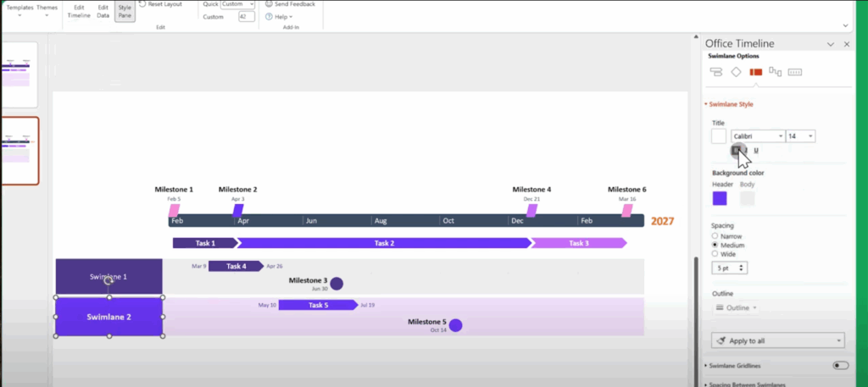Select the Task 1 bar
The height and width of the screenshot is (387, 868).
(x=205, y=243)
